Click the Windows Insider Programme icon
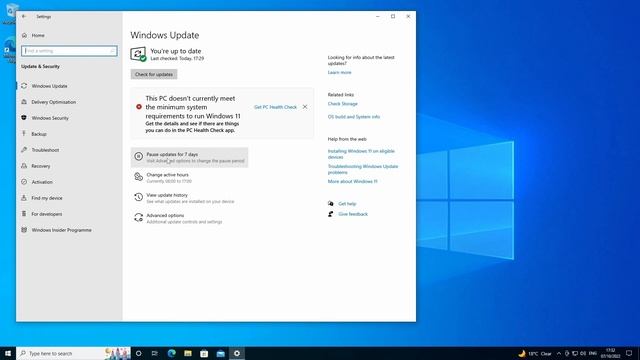 pos(24,230)
